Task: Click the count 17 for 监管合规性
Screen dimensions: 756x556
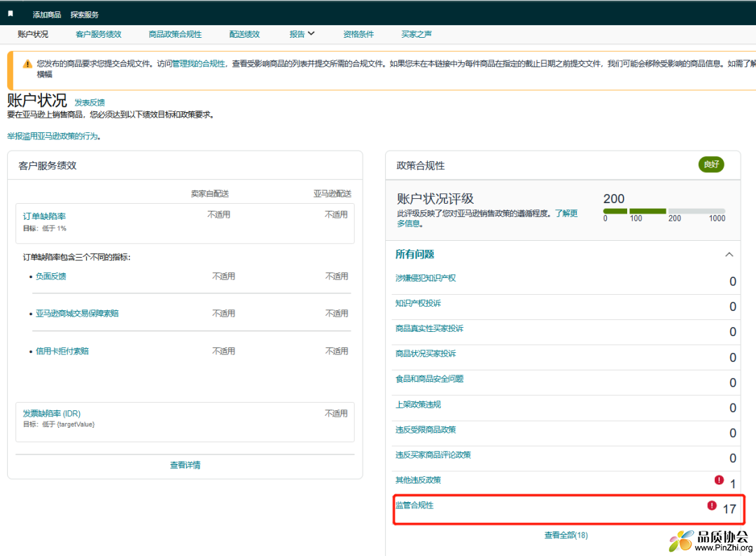Action: pos(729,509)
